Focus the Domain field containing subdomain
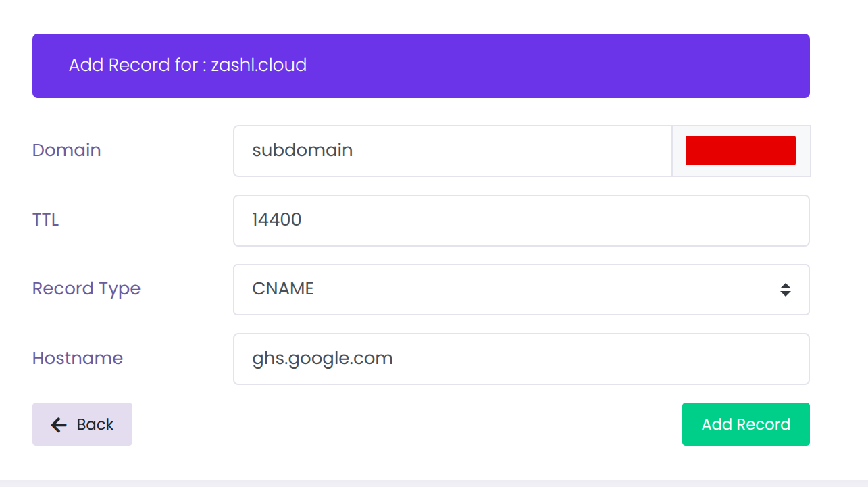 [453, 151]
